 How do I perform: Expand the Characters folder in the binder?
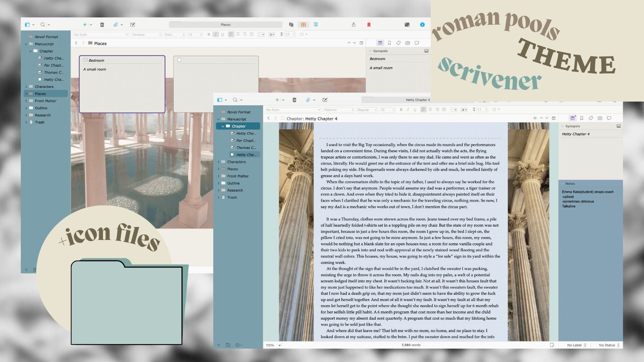(x=219, y=162)
